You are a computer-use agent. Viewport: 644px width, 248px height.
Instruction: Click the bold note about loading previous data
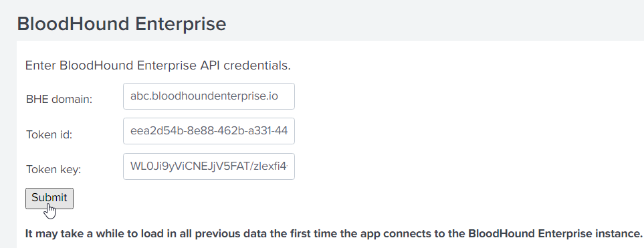point(334,234)
